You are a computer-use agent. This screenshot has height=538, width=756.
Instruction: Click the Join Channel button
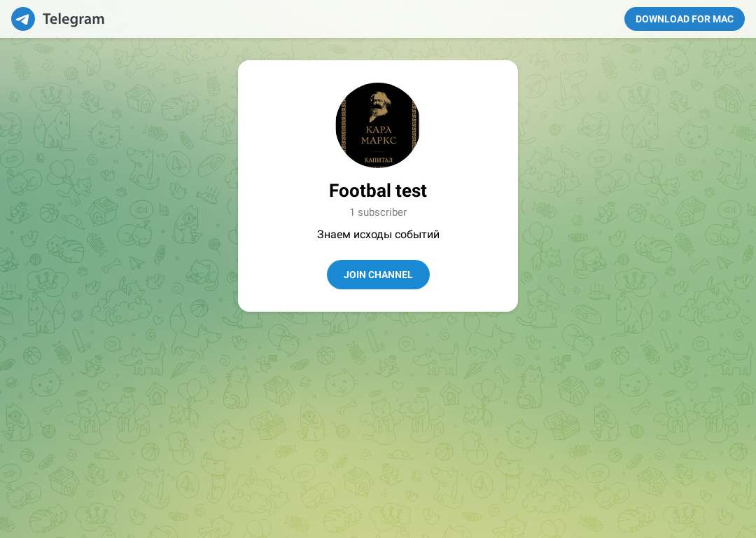coord(378,275)
